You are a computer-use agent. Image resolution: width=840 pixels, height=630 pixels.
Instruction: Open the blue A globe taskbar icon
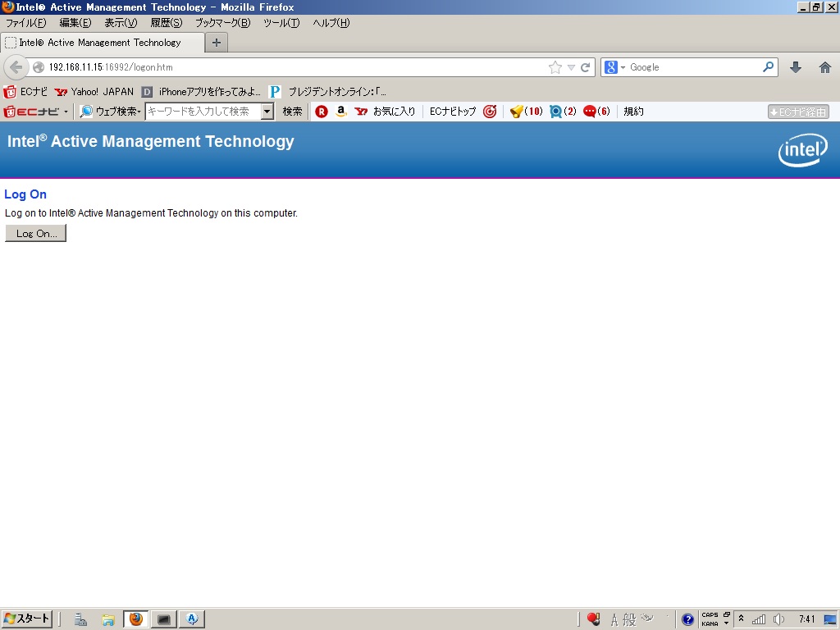click(x=192, y=619)
